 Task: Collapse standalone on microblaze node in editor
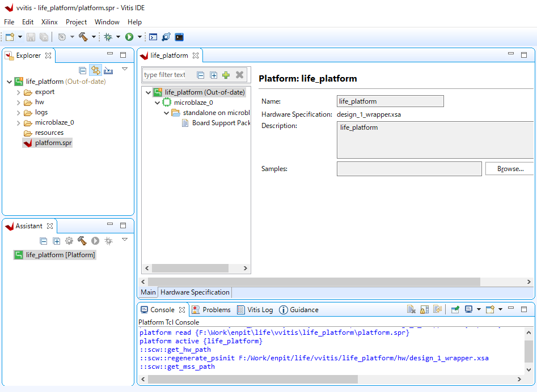coord(167,113)
